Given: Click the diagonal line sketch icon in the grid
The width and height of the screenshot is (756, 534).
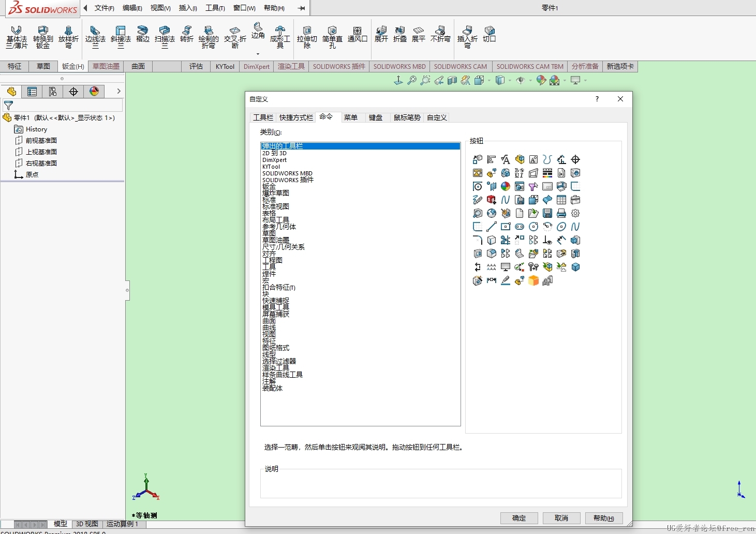Looking at the screenshot, I should pyautogui.click(x=492, y=227).
